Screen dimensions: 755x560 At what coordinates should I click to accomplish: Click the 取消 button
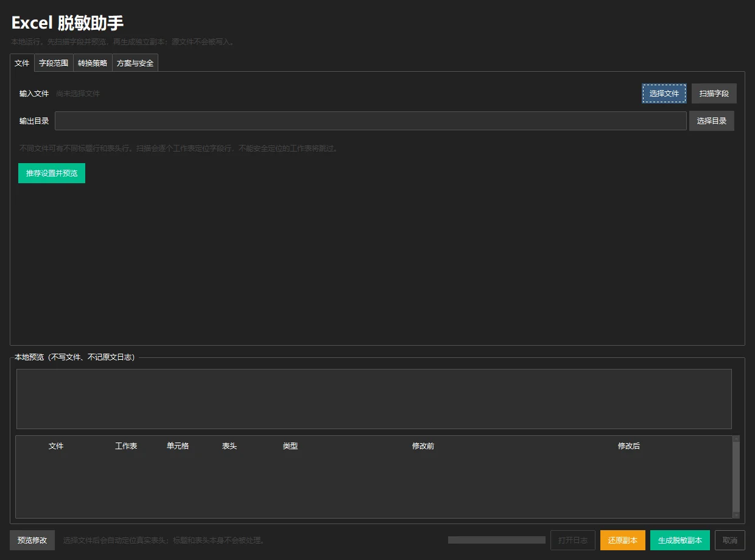tap(730, 541)
